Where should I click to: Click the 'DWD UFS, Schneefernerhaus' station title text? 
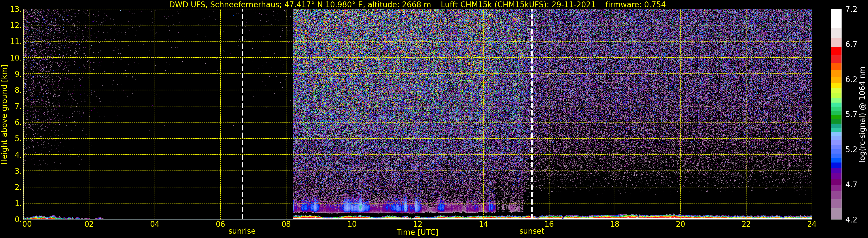coord(225,4)
